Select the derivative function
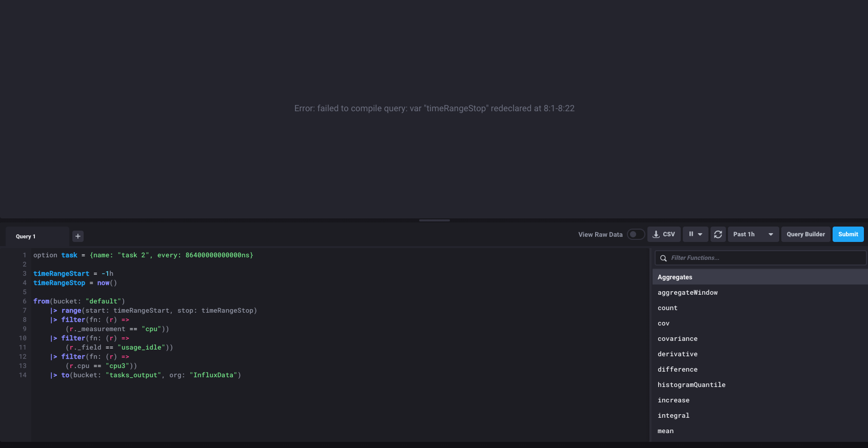The width and height of the screenshot is (868, 448). pos(677,354)
